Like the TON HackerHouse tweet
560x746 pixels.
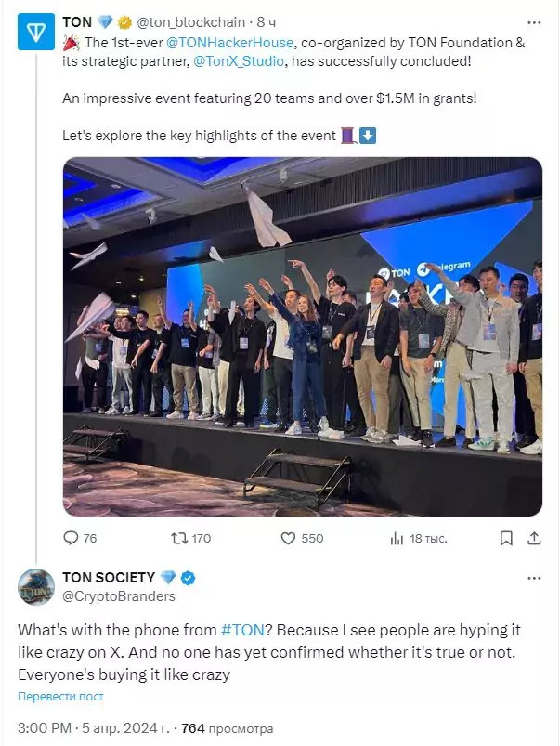[289, 538]
